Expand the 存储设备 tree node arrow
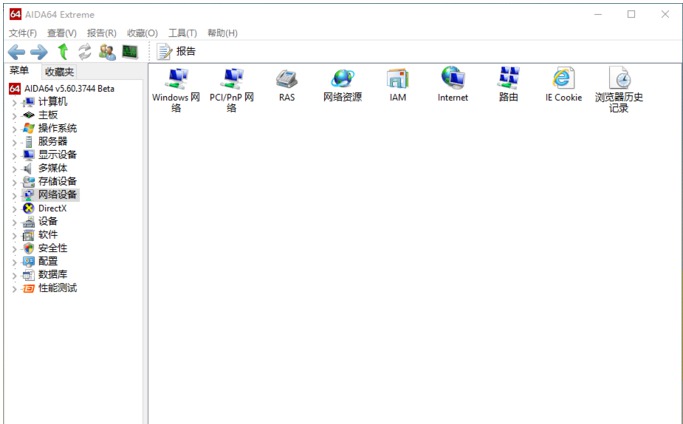Screen dimensions: 683x424 click(x=14, y=183)
